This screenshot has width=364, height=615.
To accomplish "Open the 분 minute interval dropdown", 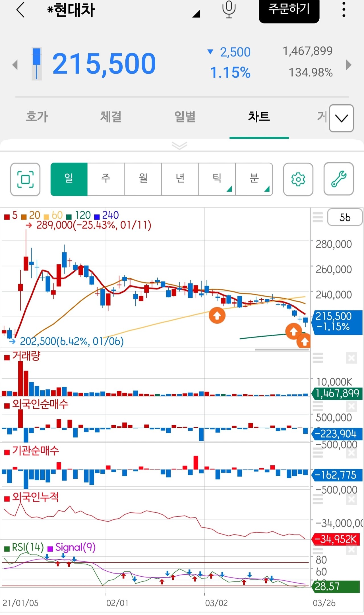I will click(x=254, y=179).
